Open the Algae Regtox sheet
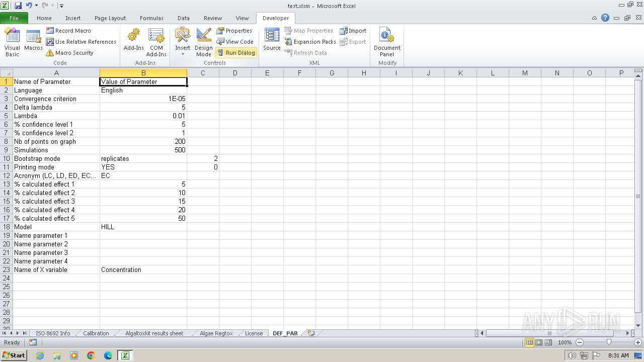This screenshot has width=644, height=362. (216, 333)
